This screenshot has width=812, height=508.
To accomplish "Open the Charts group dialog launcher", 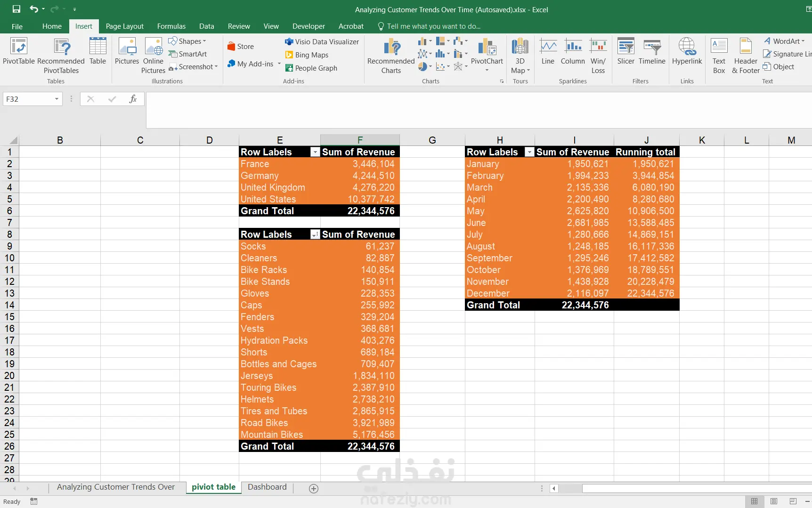I will [502, 81].
